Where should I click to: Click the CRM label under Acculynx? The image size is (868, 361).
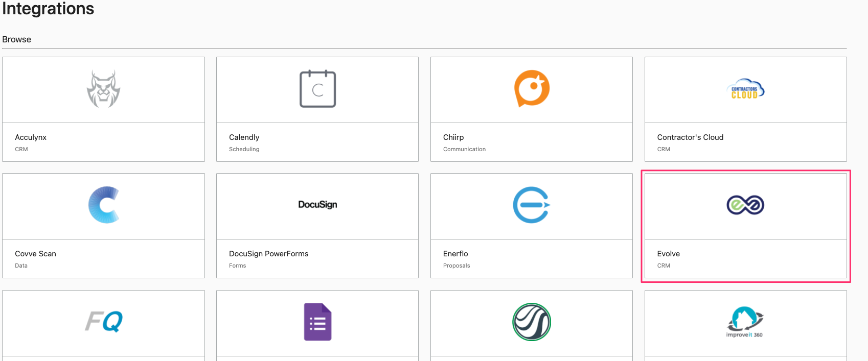click(x=21, y=149)
